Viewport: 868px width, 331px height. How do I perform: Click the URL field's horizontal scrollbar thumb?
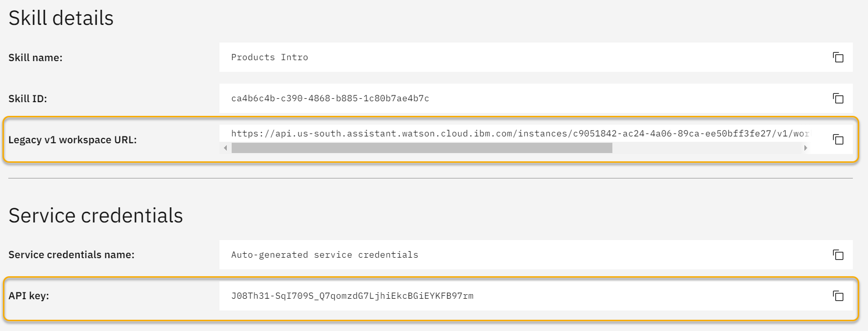[422, 148]
